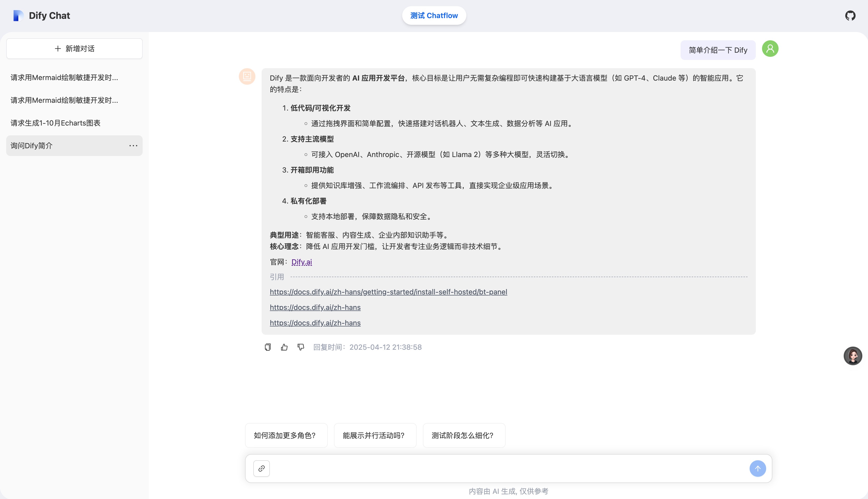Start a new conversation with 新增对话
This screenshot has height=499, width=868.
74,49
